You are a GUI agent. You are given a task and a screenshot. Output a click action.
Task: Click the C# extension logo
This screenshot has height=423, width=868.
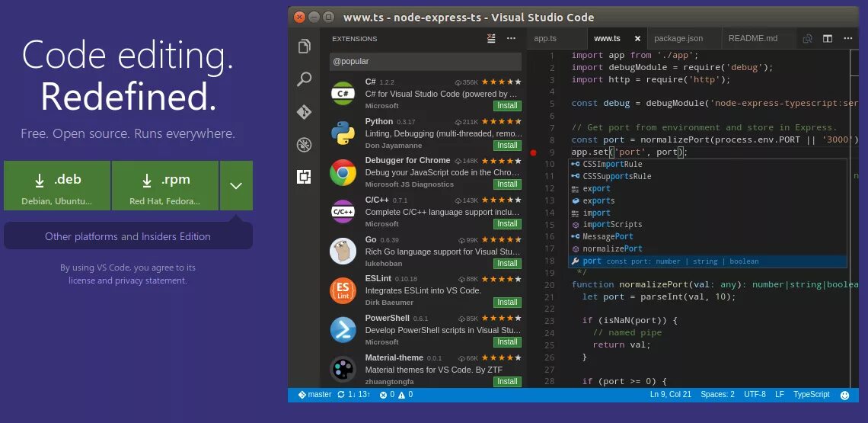(343, 93)
